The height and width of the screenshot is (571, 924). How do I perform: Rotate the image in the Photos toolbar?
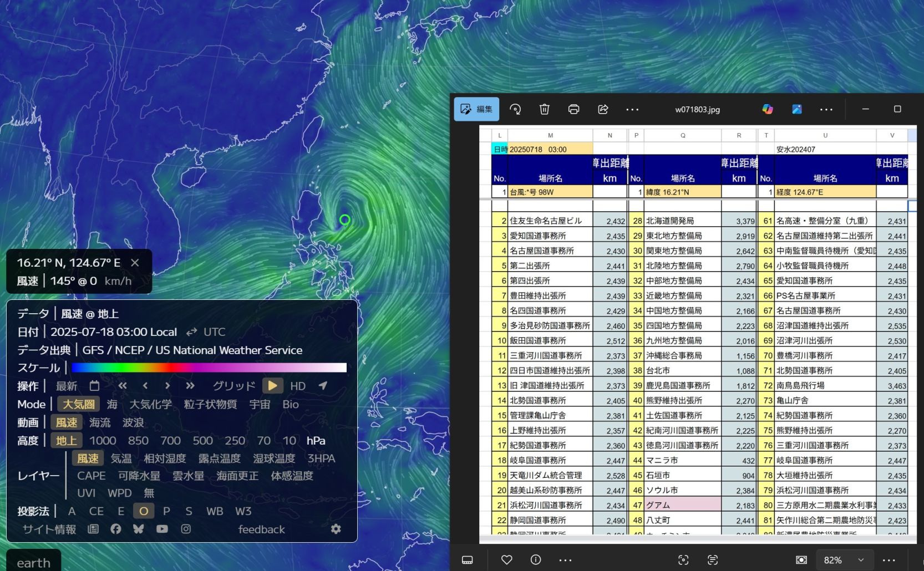pos(515,109)
